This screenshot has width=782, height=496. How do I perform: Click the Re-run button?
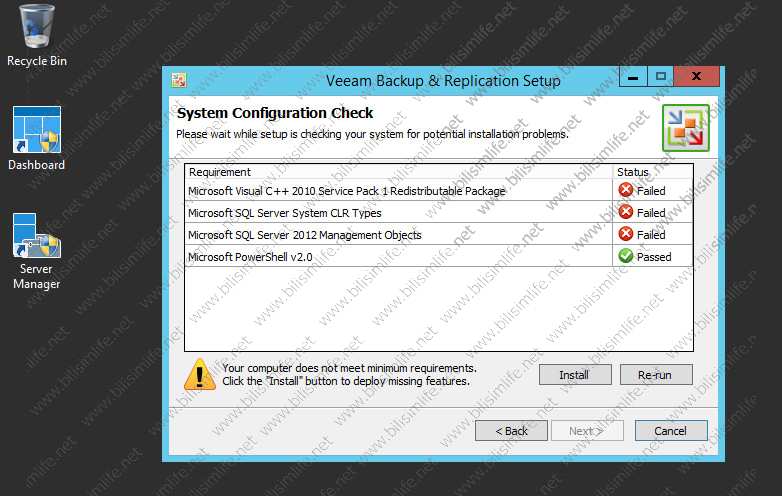656,374
